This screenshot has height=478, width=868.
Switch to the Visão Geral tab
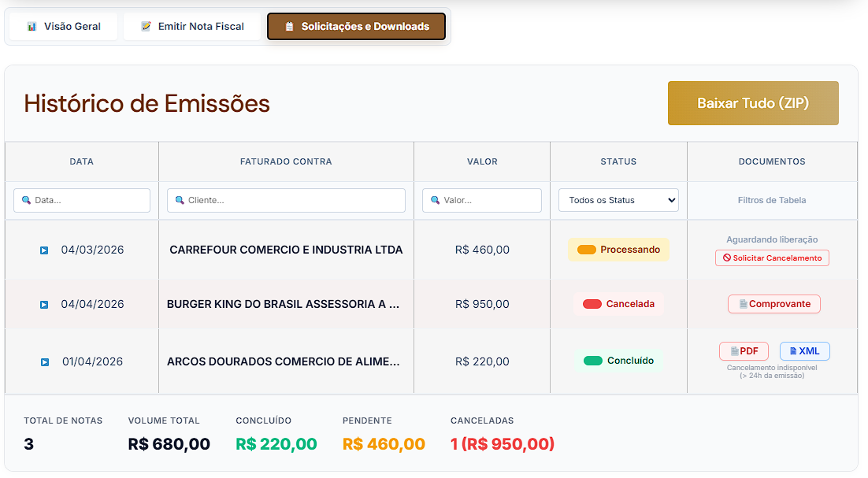coord(64,27)
